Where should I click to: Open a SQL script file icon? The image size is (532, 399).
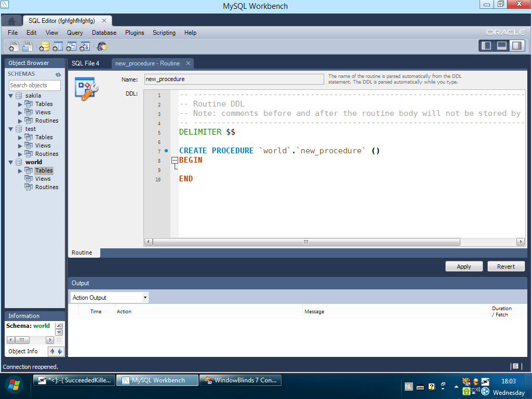tap(28, 46)
